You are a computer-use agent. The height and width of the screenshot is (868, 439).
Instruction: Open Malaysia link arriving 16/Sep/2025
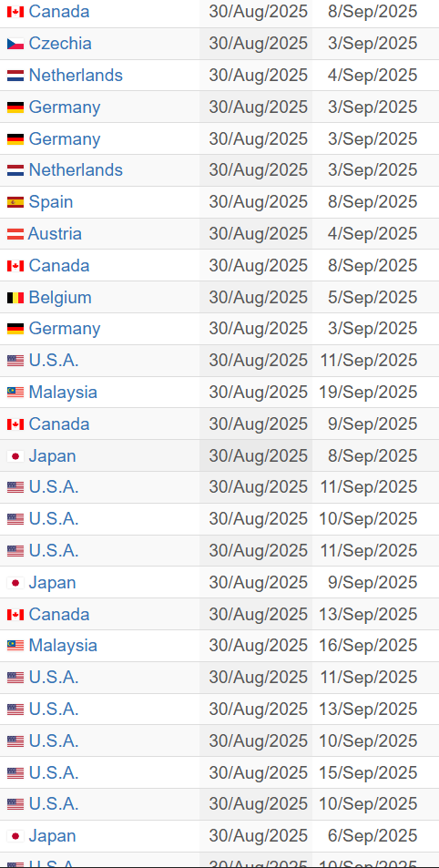[63, 646]
